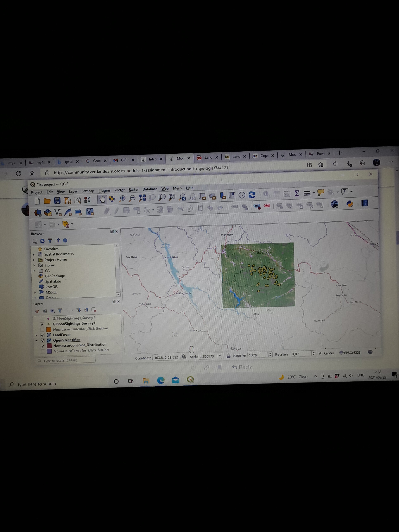The width and height of the screenshot is (399, 532).
Task: Toggle the scale lock icon
Action: tap(228, 356)
